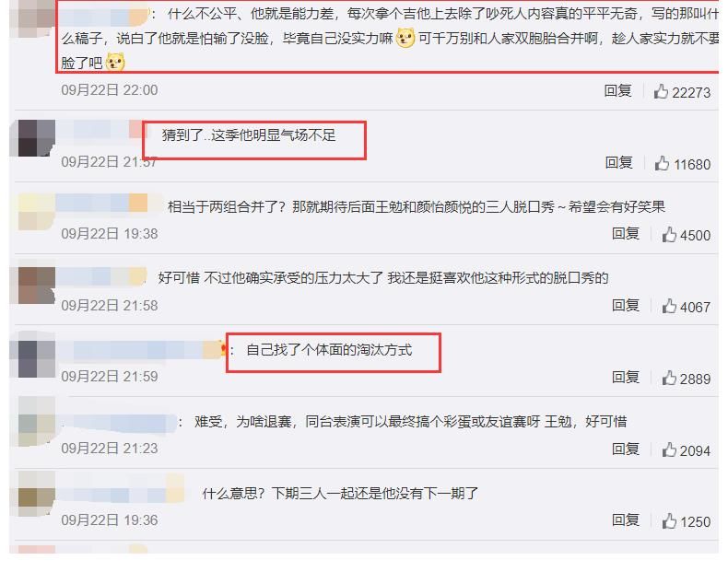Click thumbs-up on 11680-like comment

(x=662, y=163)
